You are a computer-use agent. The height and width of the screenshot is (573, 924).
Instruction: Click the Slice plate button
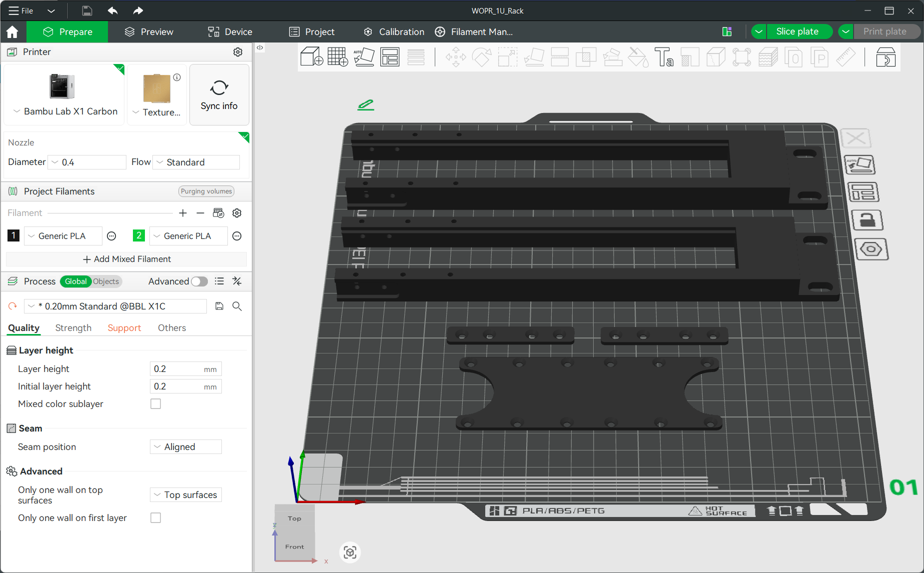click(x=797, y=31)
